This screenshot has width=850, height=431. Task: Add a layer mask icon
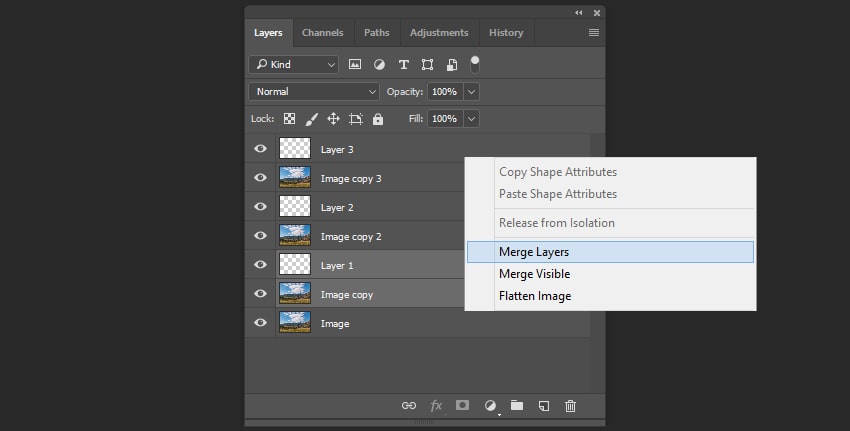(463, 406)
